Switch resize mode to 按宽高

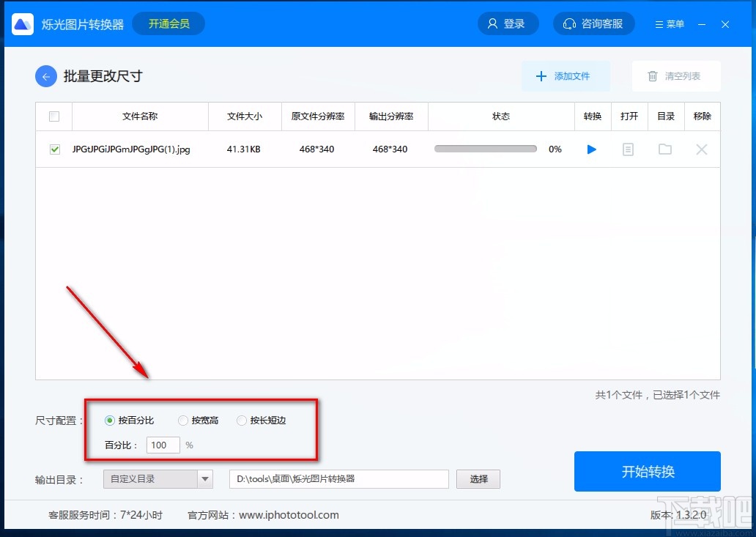point(182,420)
